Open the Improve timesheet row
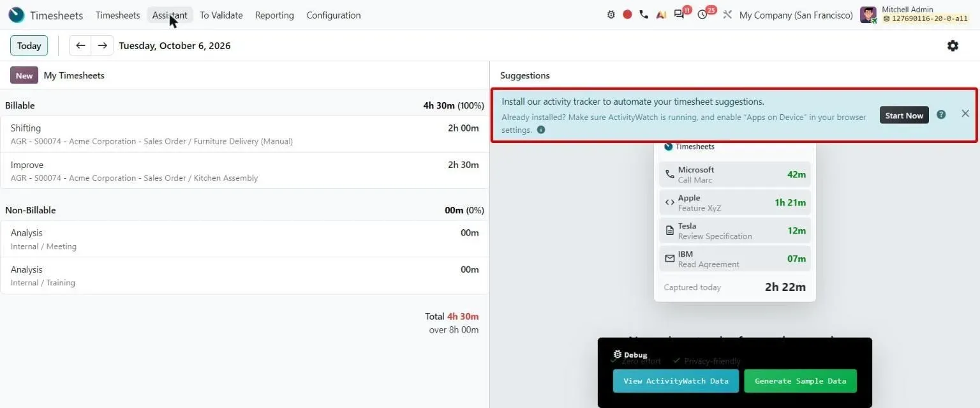980x408 pixels. pos(244,170)
